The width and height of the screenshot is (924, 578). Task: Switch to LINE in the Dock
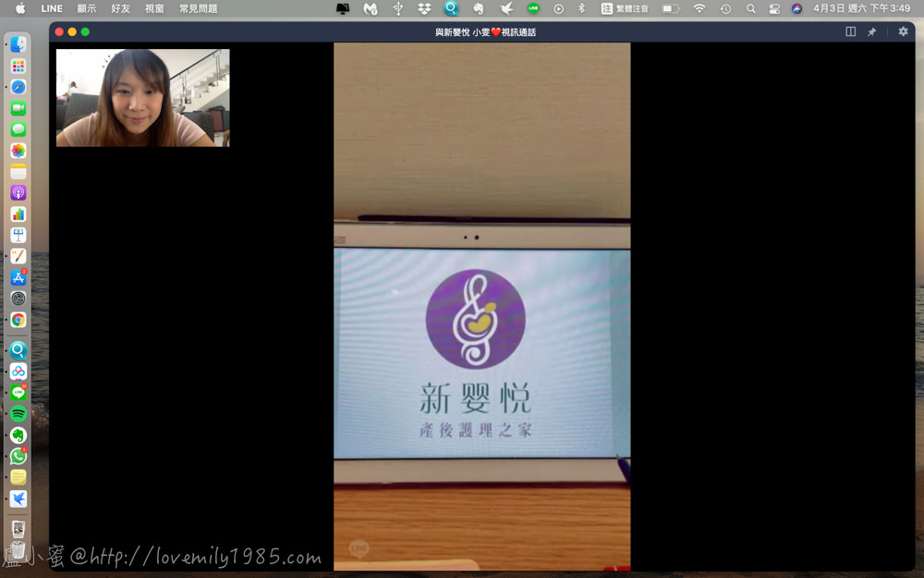point(18,392)
